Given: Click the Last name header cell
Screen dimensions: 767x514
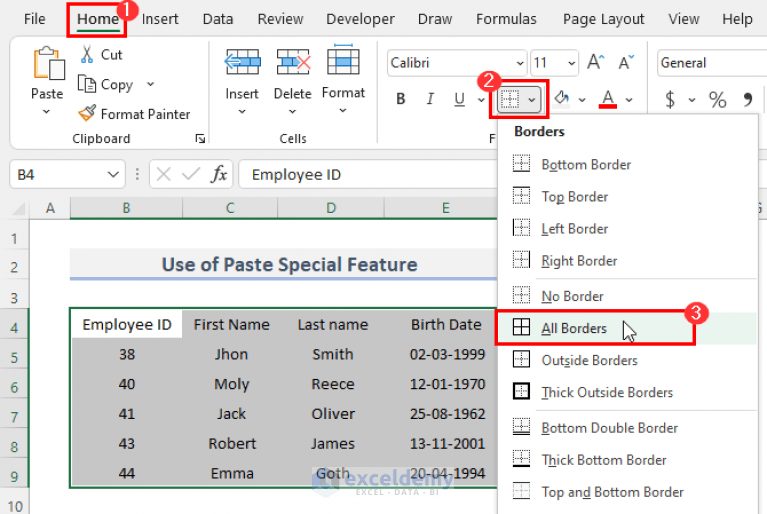Looking at the screenshot, I should [x=333, y=324].
